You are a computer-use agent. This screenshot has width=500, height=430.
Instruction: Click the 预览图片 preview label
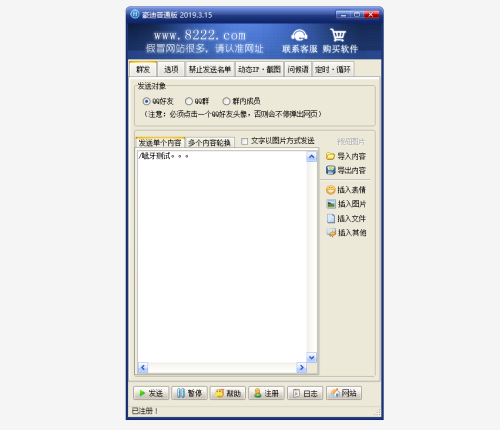point(351,142)
